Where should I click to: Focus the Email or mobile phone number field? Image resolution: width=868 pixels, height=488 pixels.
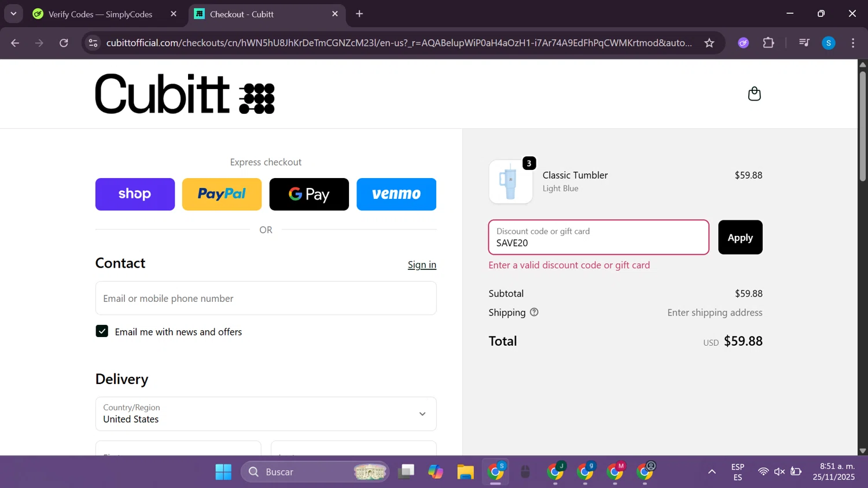coord(266,298)
